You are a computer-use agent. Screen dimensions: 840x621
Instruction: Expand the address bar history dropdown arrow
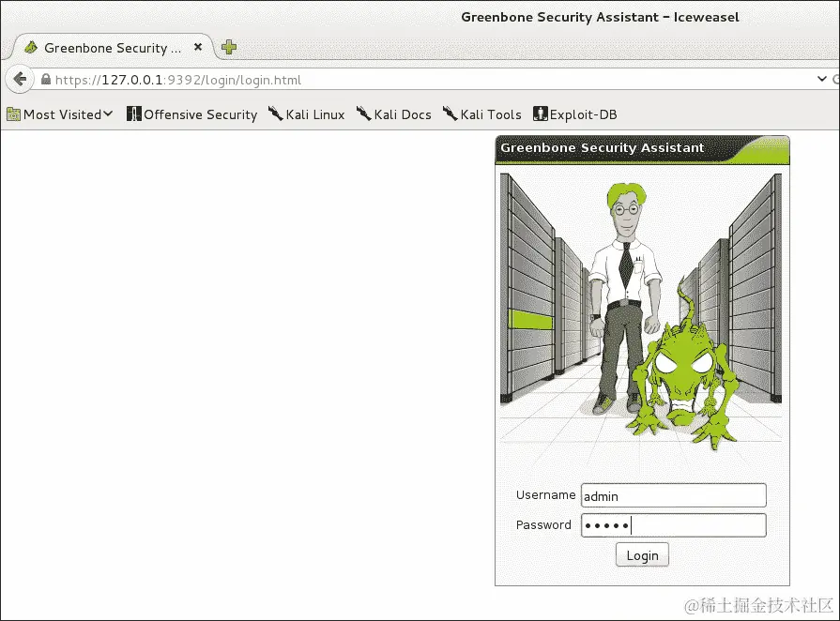(x=822, y=79)
